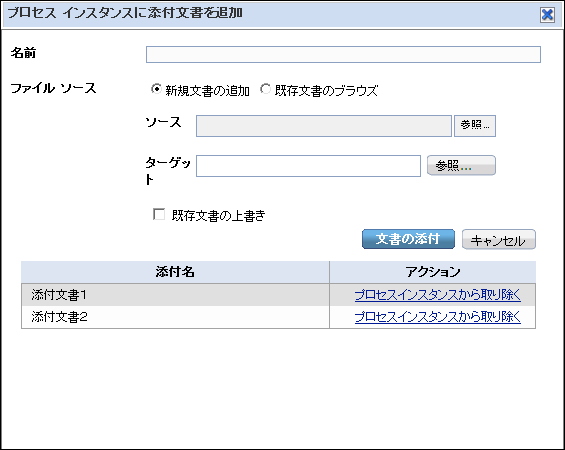565x450 pixels.
Task: Click the 添付名 column header
Action: (175, 272)
